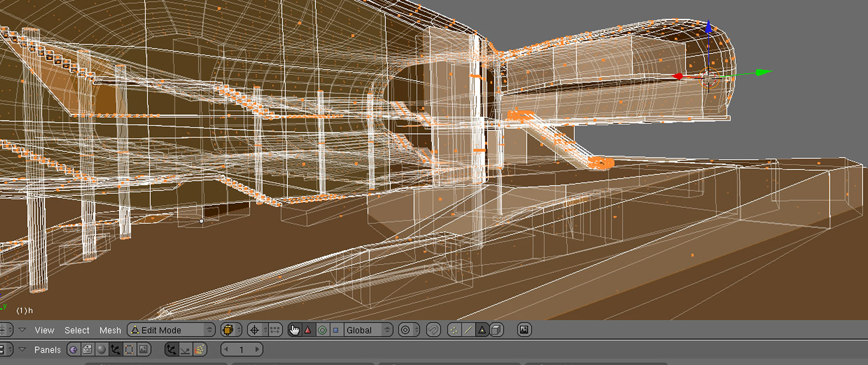The width and height of the screenshot is (868, 365).
Task: Toggle occlude background geometry cube button
Action: pyautogui.click(x=497, y=330)
